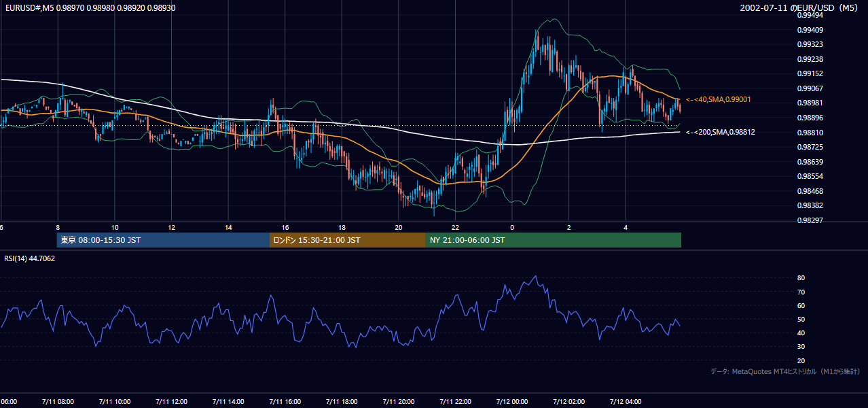Click the '7/11 18:00' time label
Image resolution: width=868 pixels, height=408 pixels.
[341, 402]
